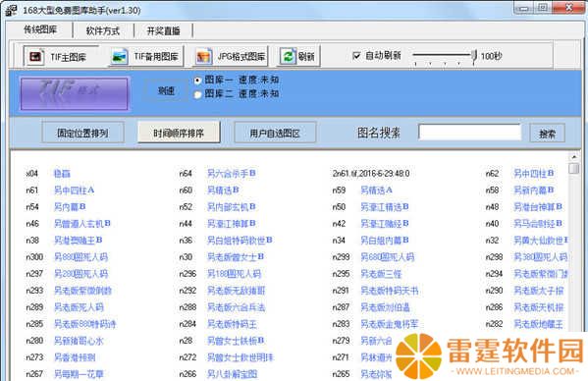The width and height of the screenshot is (588, 381).
Task: Open the n54 另内幕B link
Action: tap(70, 206)
